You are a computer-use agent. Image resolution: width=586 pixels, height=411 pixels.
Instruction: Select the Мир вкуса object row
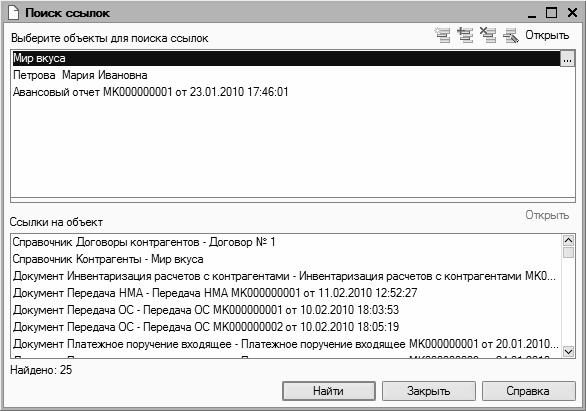(x=286, y=59)
